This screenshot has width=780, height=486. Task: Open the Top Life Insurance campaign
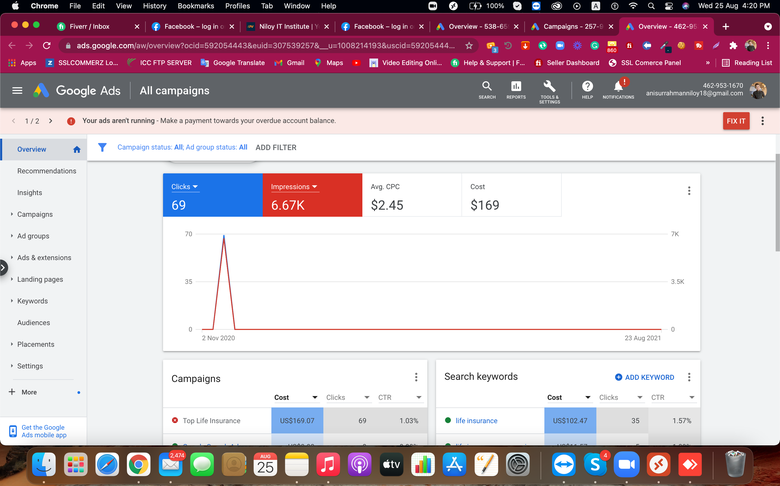210,421
